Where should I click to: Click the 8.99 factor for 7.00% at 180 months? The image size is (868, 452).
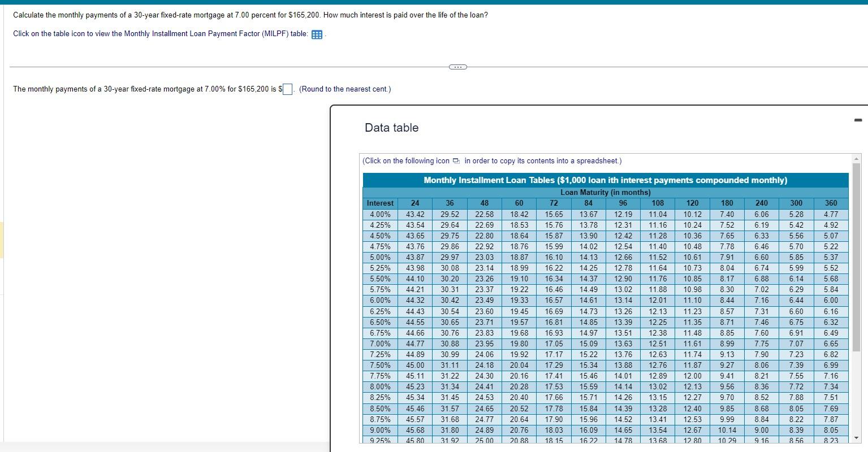(727, 344)
